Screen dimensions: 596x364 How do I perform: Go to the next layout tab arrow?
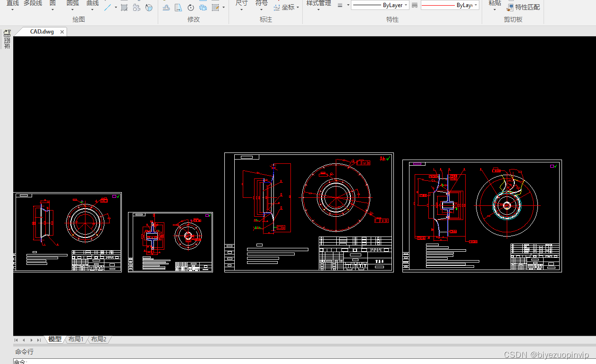pos(31,340)
